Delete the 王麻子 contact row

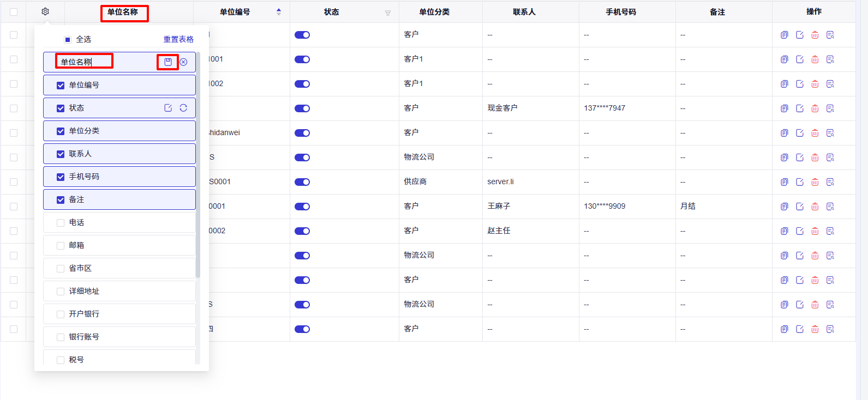[x=815, y=207]
